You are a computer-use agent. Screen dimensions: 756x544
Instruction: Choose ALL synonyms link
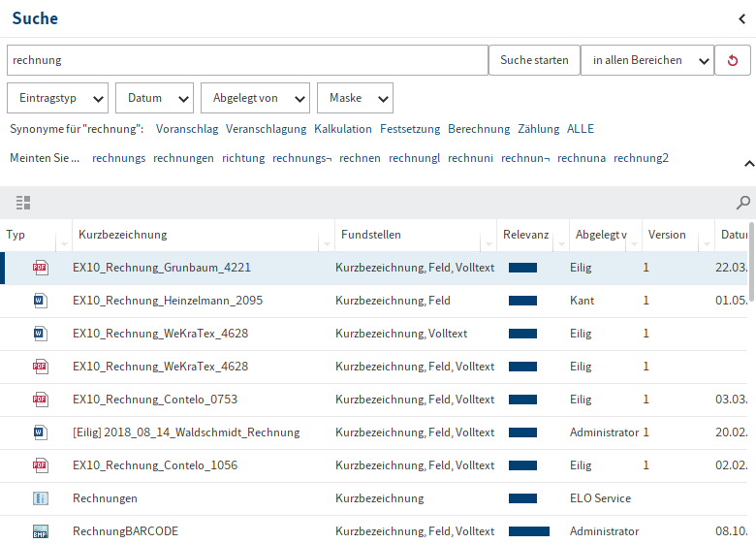point(581,129)
